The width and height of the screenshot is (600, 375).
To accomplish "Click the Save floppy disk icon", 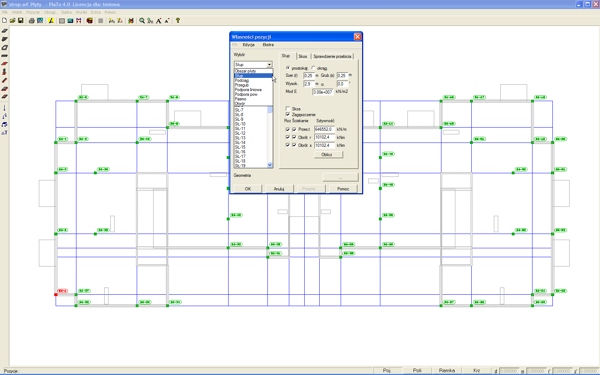I will pyautogui.click(x=21, y=21).
